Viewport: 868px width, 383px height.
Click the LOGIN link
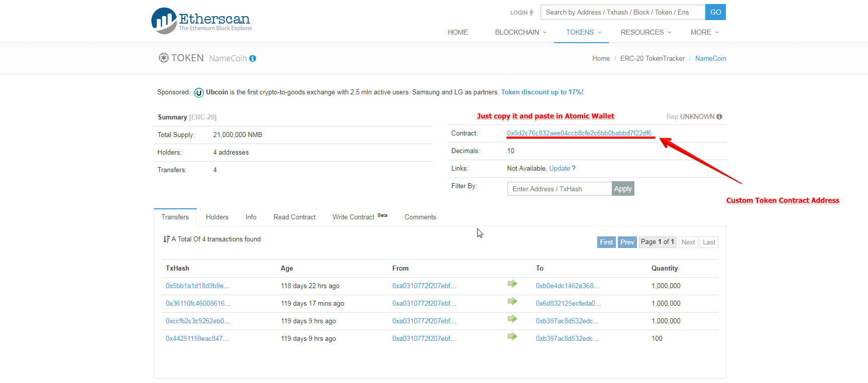[519, 13]
